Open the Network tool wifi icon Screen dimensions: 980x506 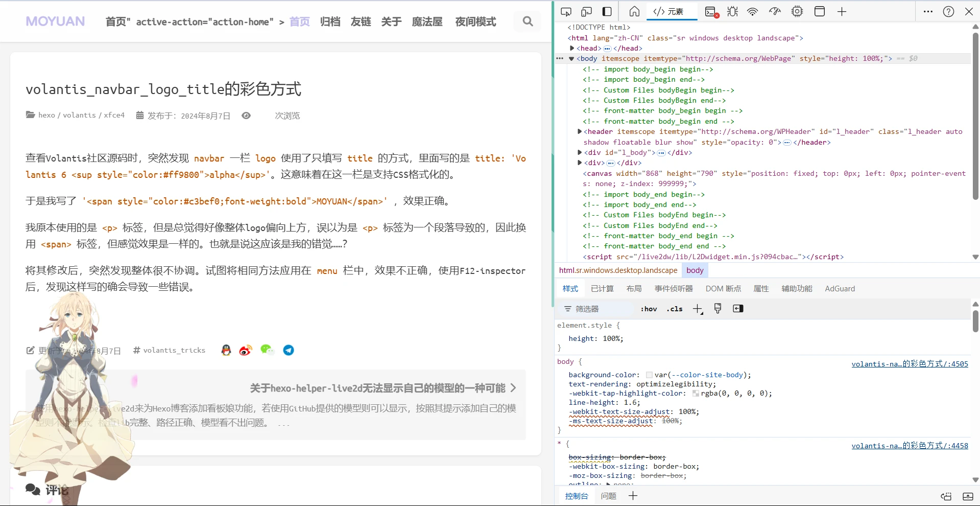[753, 12]
